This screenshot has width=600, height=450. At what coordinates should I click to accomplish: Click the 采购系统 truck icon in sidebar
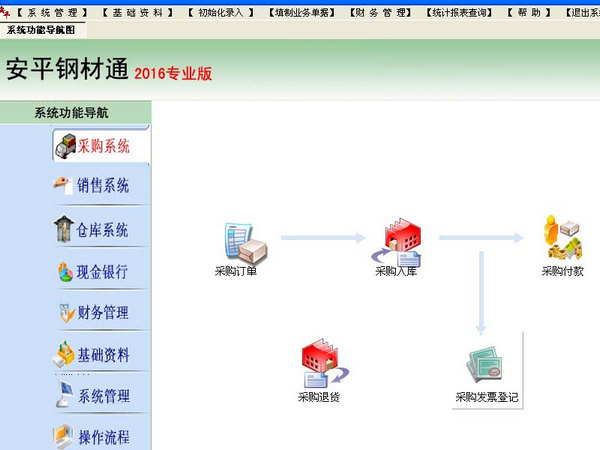click(x=65, y=146)
